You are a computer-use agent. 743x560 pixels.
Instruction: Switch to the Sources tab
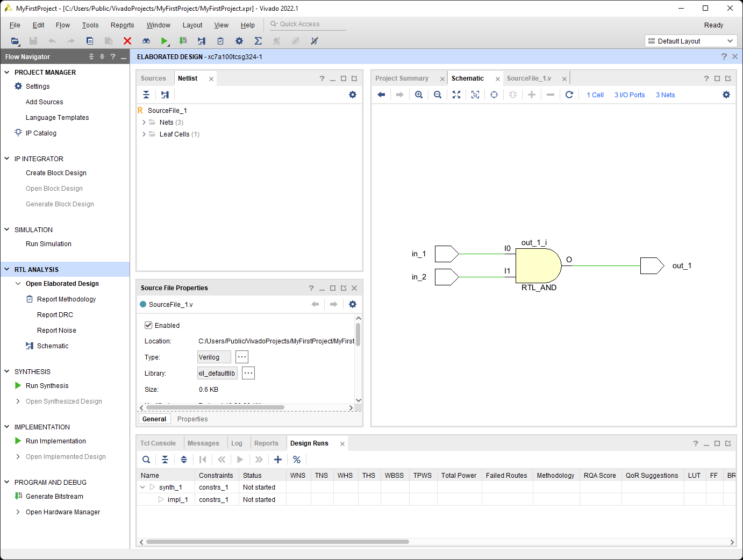click(153, 78)
